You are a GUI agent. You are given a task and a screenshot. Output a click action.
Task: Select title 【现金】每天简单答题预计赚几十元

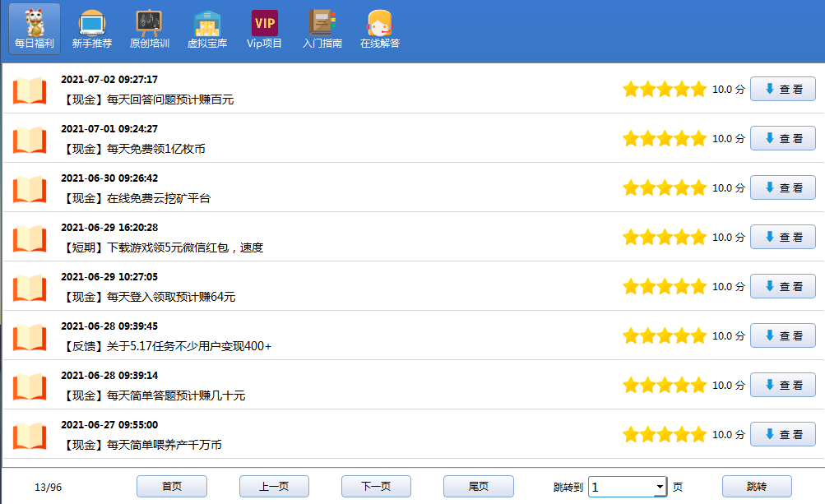[x=154, y=395]
